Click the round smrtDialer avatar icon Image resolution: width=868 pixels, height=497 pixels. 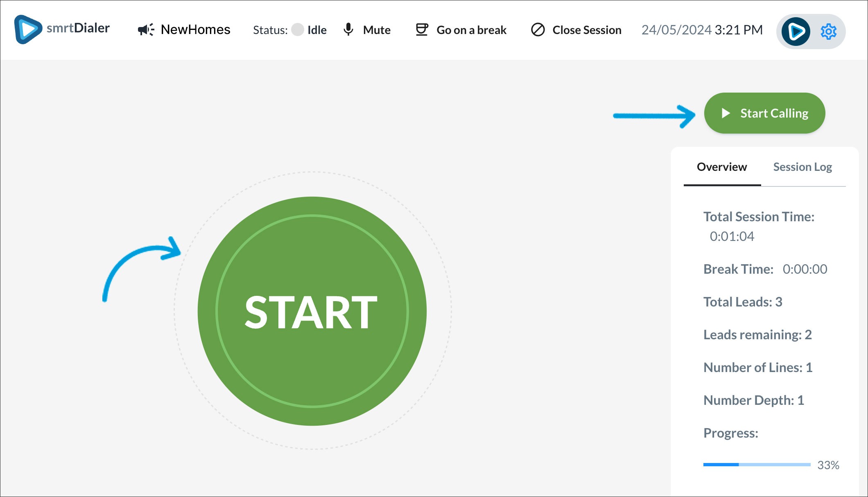click(x=796, y=32)
